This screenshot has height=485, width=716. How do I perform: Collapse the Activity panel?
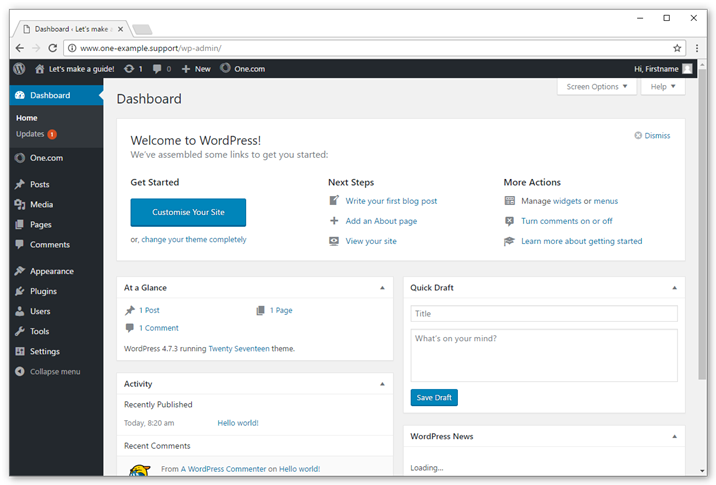382,384
